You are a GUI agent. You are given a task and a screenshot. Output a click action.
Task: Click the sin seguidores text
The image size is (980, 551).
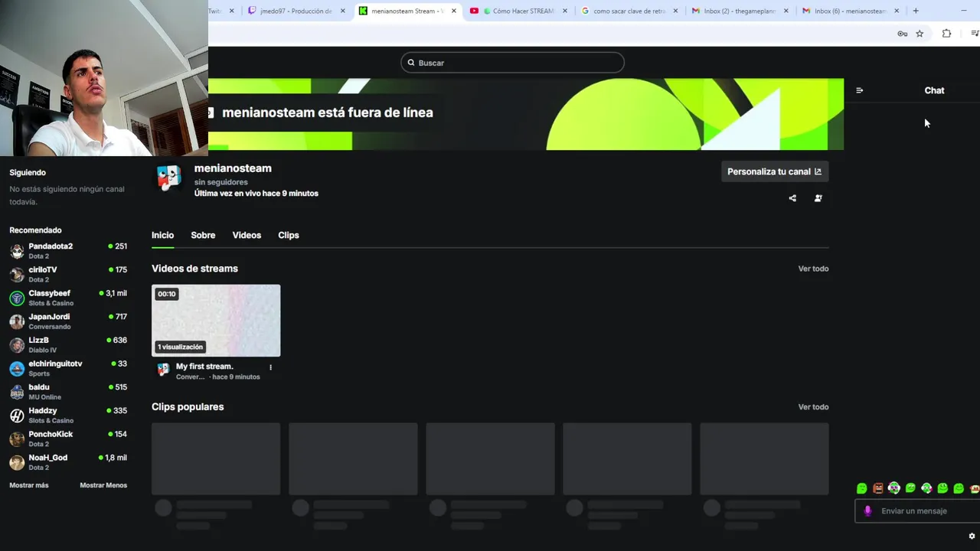click(220, 182)
